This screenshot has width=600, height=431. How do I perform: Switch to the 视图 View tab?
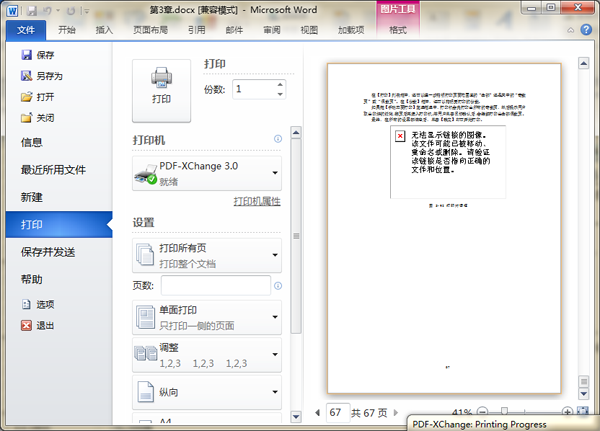tap(309, 30)
